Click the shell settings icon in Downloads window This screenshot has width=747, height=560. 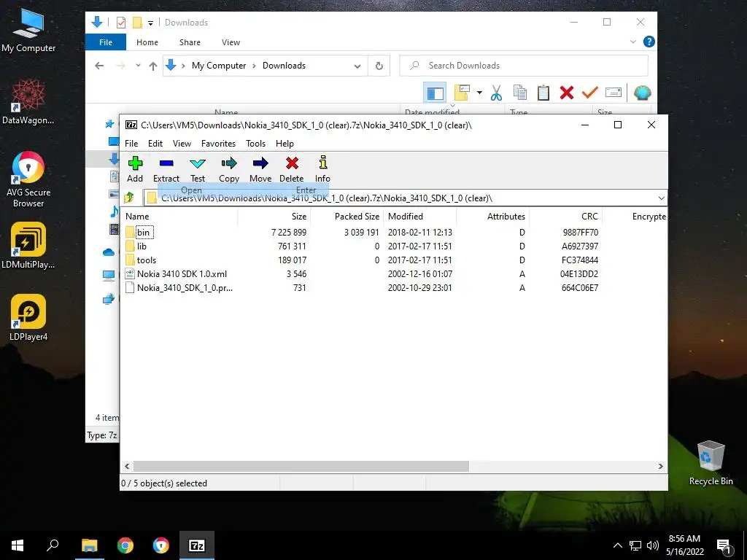click(642, 93)
